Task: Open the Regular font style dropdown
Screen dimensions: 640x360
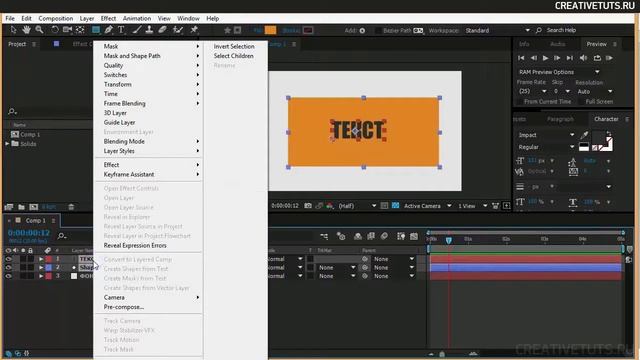Action: [x=547, y=147]
